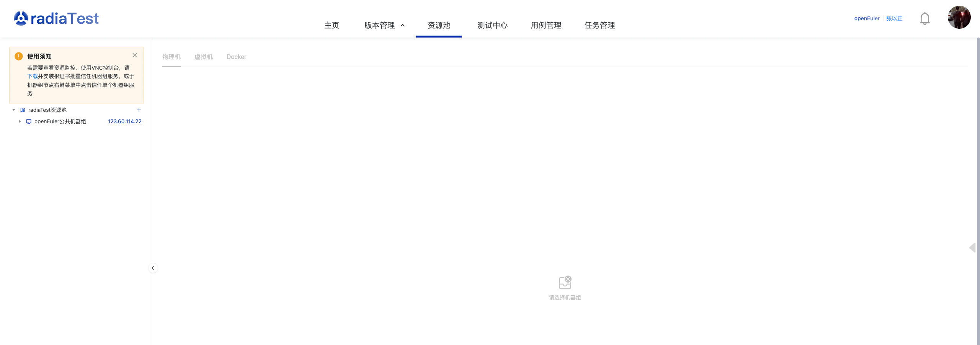Click the radiaTest资源池 pool icon

tap(23, 110)
